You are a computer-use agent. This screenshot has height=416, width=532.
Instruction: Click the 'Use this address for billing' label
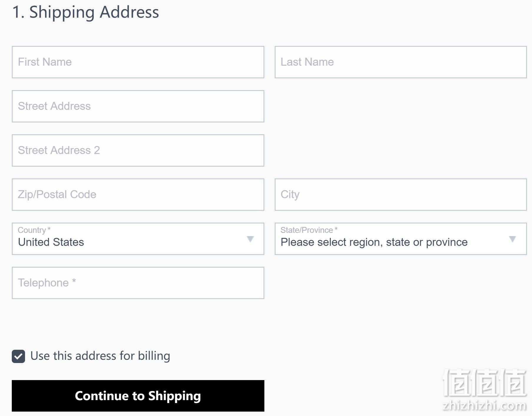tap(100, 356)
